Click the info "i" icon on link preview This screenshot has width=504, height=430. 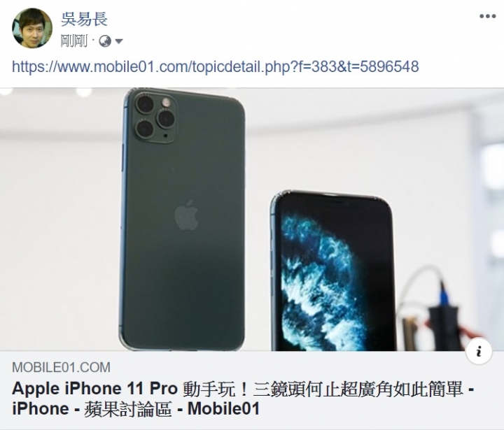coord(479,351)
